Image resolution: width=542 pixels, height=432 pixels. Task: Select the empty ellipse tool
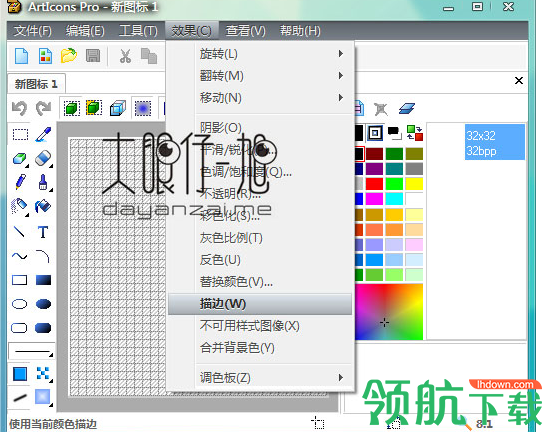click(x=19, y=304)
